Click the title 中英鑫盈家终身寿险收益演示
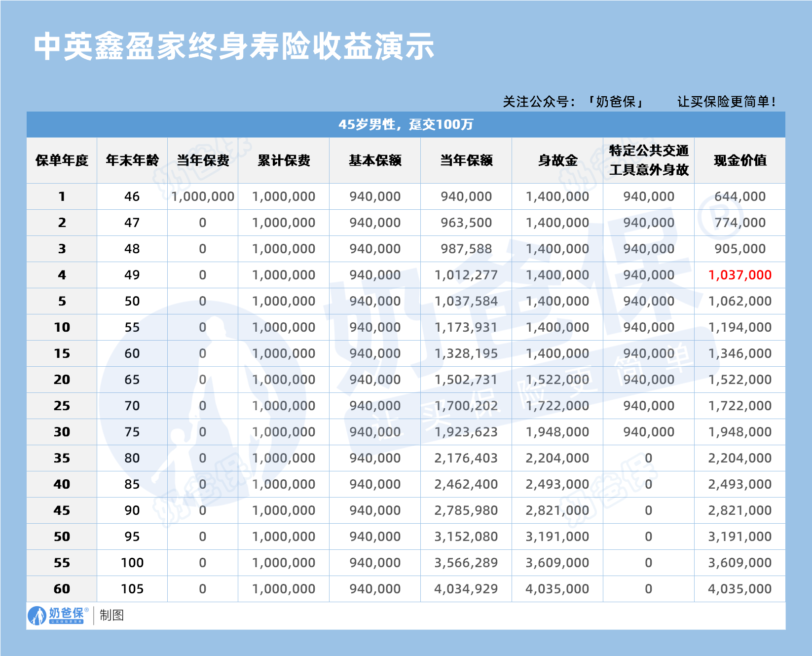 tap(234, 47)
